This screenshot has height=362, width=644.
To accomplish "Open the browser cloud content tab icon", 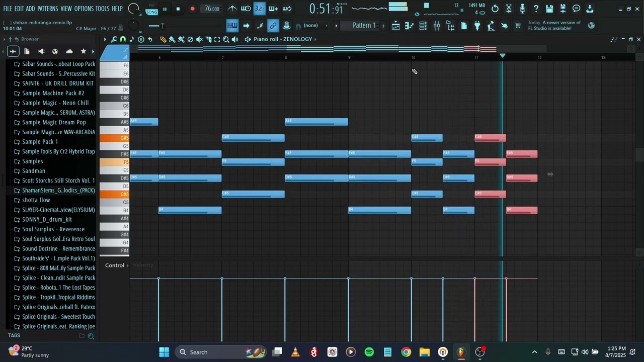I will pyautogui.click(x=69, y=51).
